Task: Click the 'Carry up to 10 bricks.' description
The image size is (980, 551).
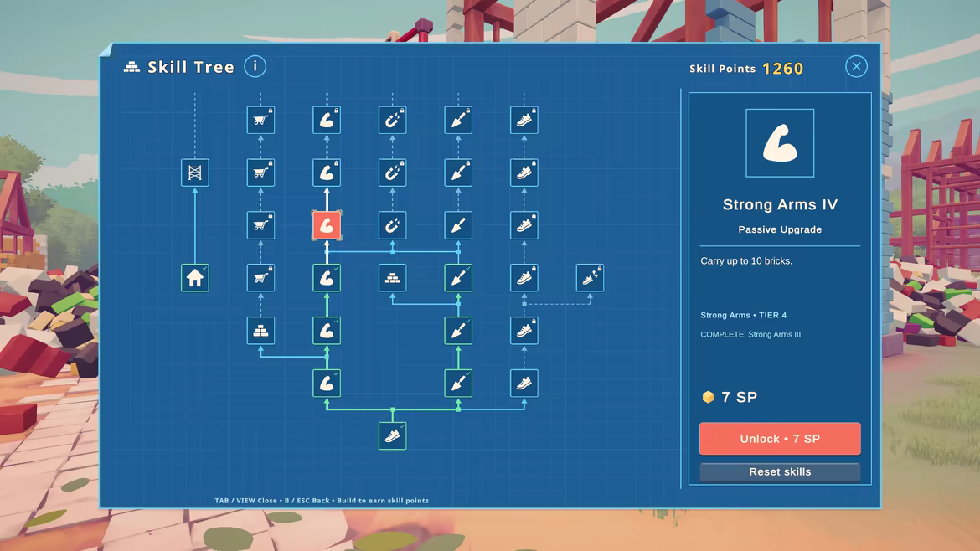Action: click(746, 261)
